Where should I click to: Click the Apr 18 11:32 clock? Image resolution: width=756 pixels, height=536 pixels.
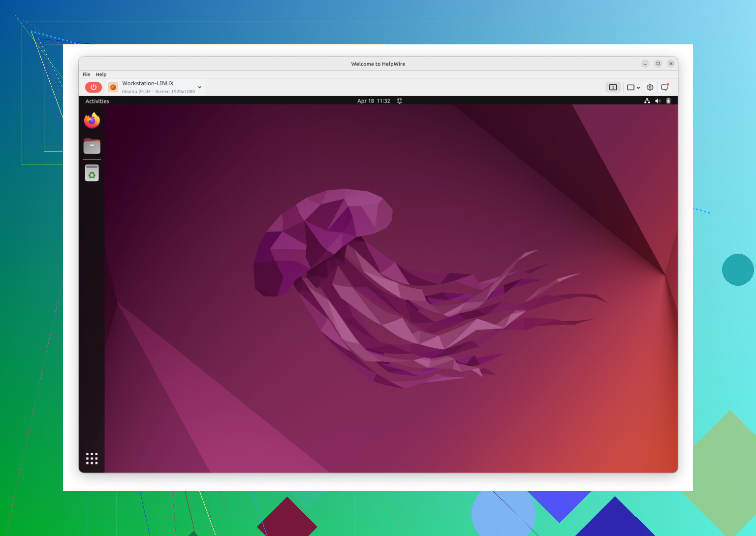[374, 101]
